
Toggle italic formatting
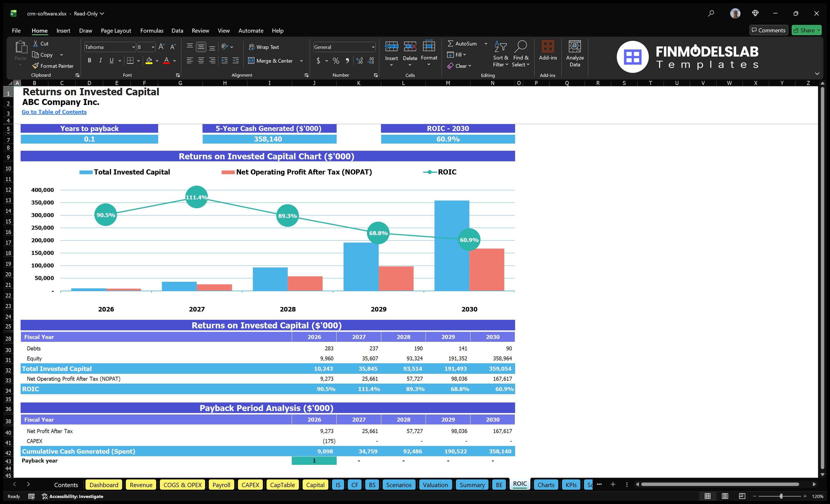pyautogui.click(x=100, y=61)
